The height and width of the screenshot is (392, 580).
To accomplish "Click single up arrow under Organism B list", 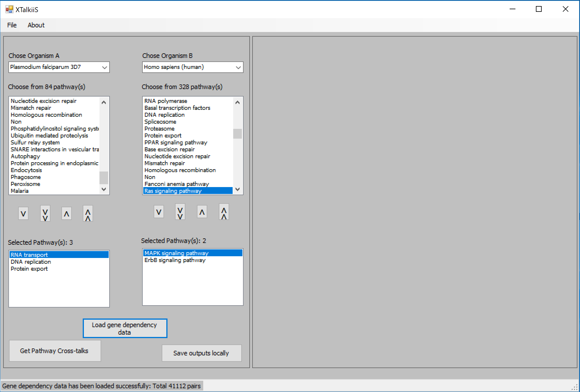I will [x=202, y=212].
